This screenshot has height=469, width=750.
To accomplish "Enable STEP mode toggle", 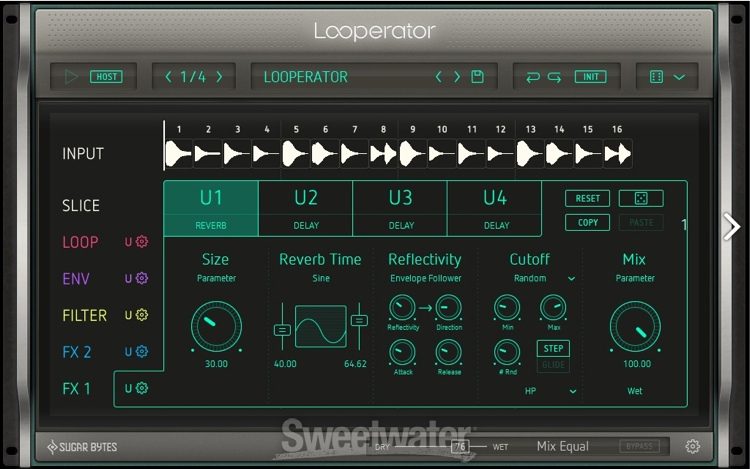I will [553, 349].
